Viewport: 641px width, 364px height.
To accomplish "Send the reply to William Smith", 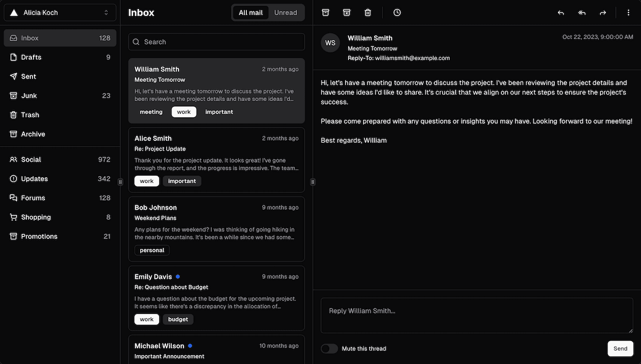I will pos(620,348).
